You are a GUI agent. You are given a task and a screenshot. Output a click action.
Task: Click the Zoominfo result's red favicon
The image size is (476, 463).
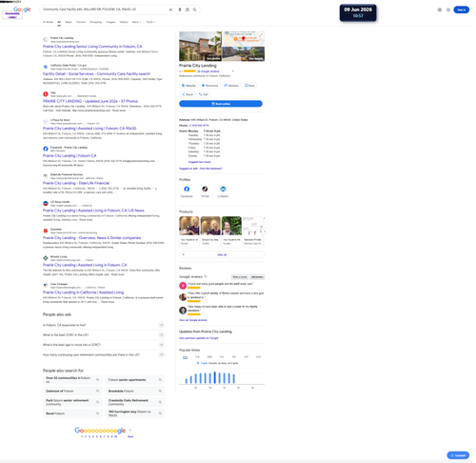(46, 231)
